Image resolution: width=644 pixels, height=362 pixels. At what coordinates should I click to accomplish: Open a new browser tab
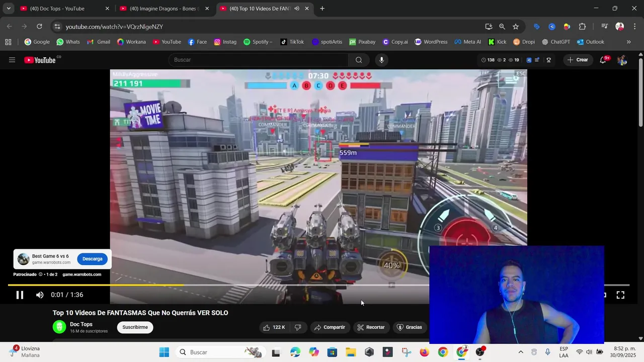(x=322, y=9)
